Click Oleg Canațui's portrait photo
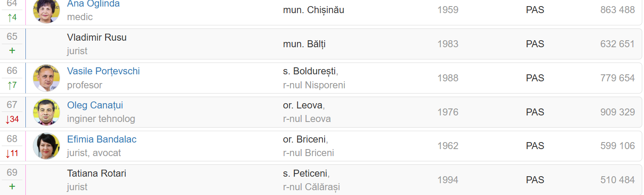The image size is (644, 195). click(x=46, y=112)
